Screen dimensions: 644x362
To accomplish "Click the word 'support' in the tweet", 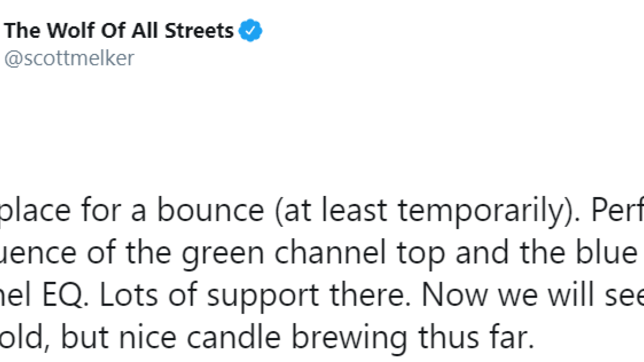I will [263, 296].
